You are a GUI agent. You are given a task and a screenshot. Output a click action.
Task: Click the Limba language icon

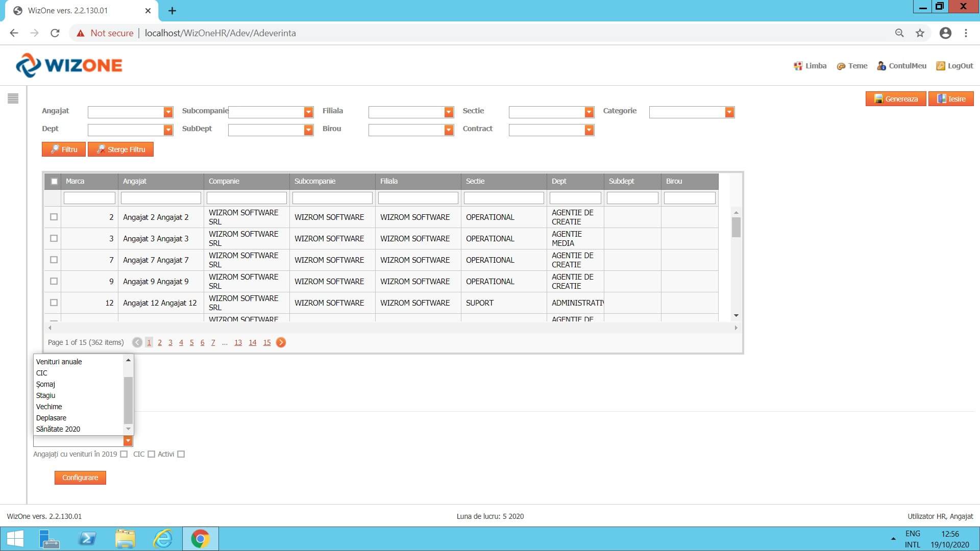798,66
